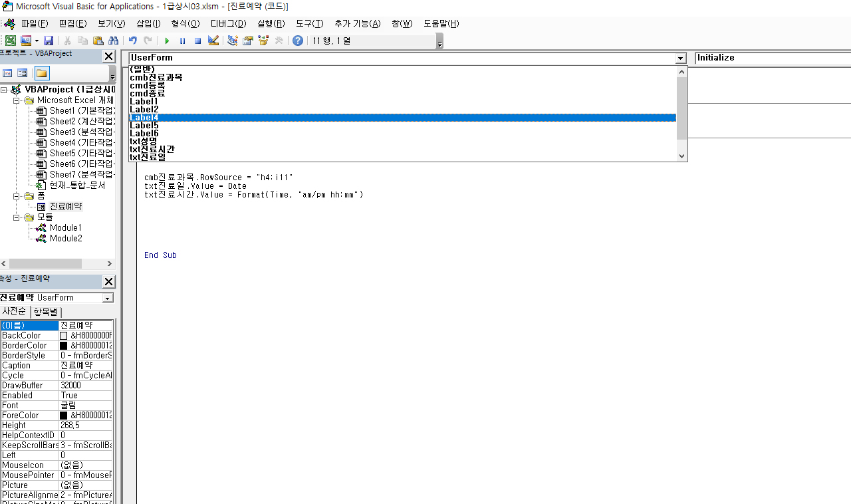Open the Initialize procedure dropdown
Viewport: 851px width, 504px height.
tap(771, 58)
